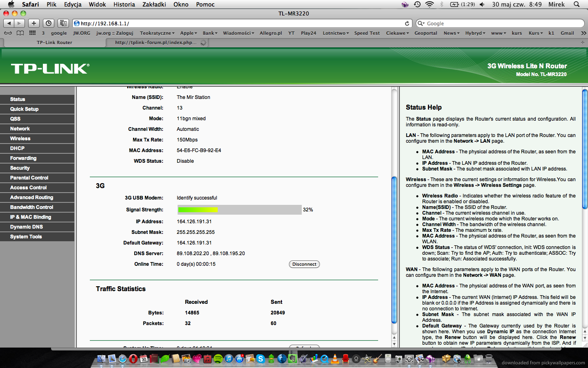Click the Wi-Fi status menu bar icon
588x368 pixels.
(430, 4)
